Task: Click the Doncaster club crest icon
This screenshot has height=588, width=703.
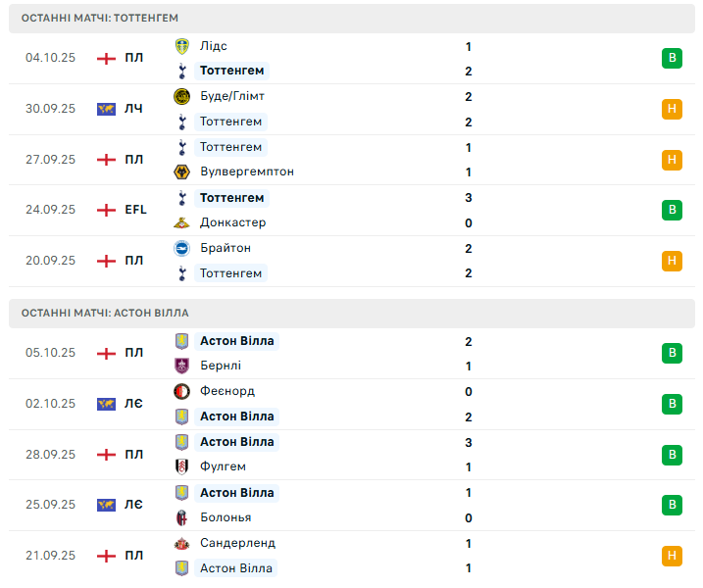Action: click(x=181, y=222)
